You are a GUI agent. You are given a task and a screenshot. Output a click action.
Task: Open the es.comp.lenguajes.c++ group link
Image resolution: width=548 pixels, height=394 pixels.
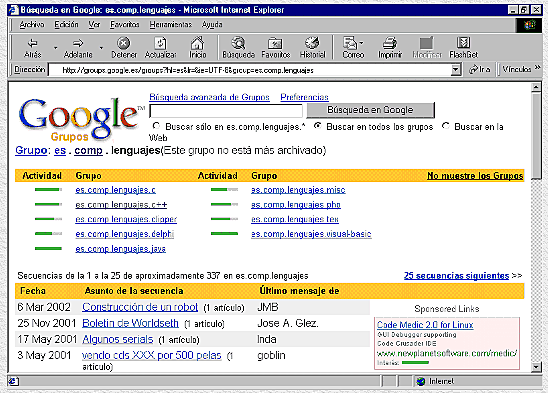(121, 205)
